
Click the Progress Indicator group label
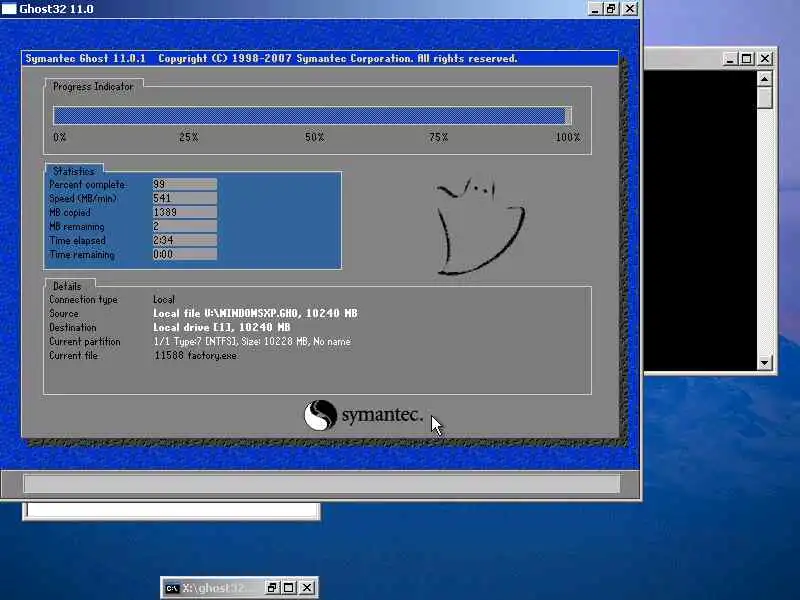93,87
